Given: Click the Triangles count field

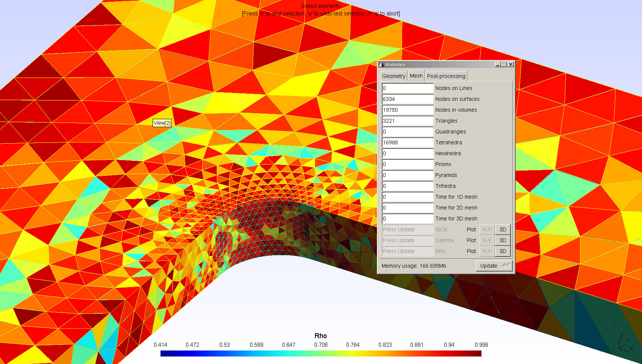Looking at the screenshot, I should [x=408, y=121].
